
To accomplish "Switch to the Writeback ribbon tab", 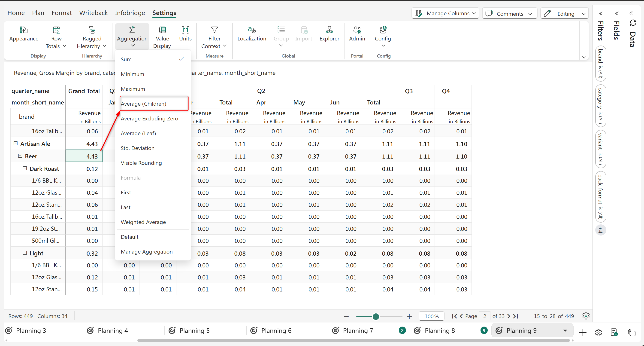I will coord(93,13).
